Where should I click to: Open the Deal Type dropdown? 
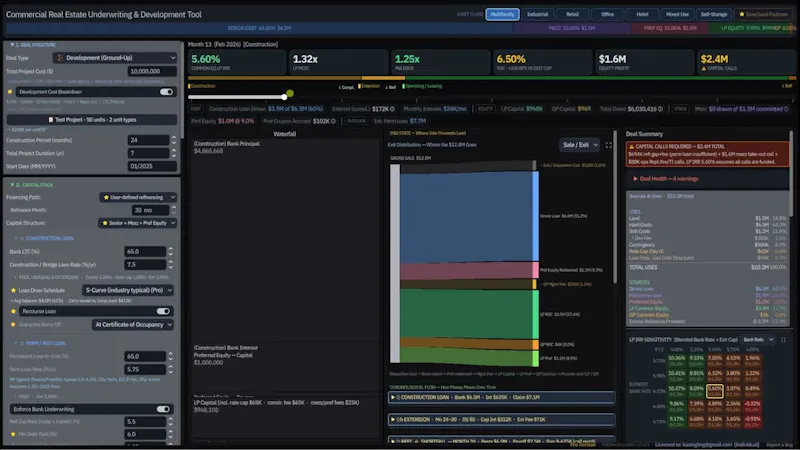(116, 58)
